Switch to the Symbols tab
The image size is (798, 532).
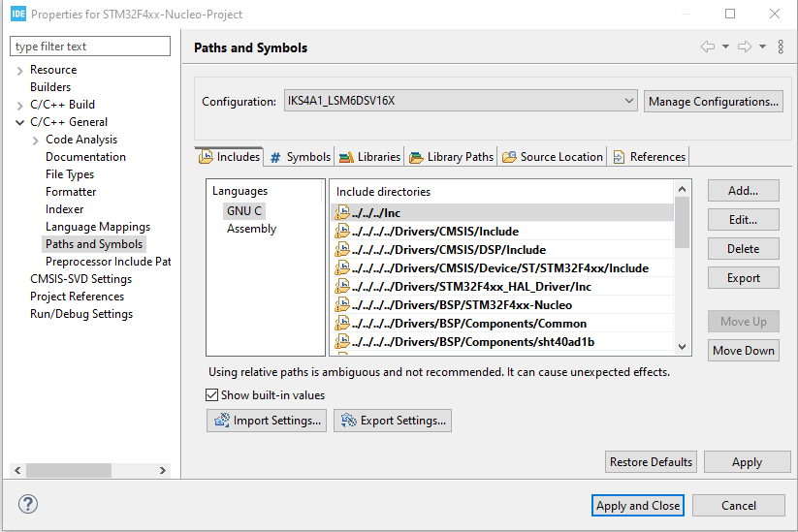click(x=301, y=157)
